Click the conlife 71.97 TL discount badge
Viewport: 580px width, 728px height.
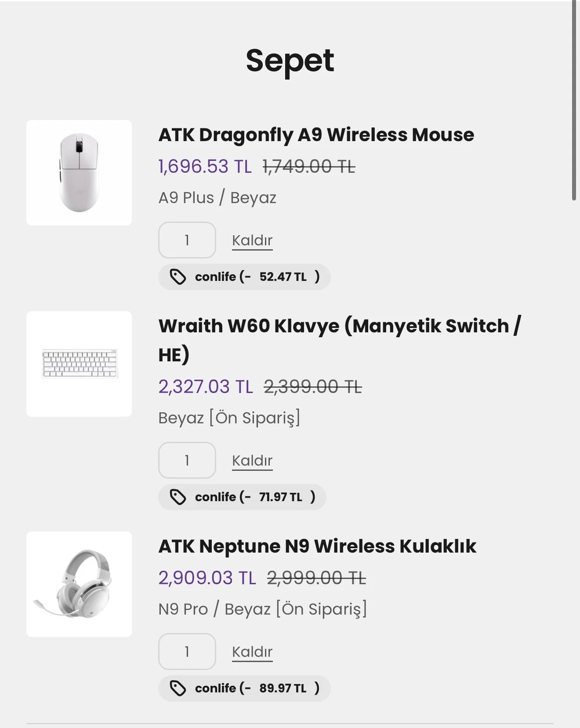[x=255, y=497]
